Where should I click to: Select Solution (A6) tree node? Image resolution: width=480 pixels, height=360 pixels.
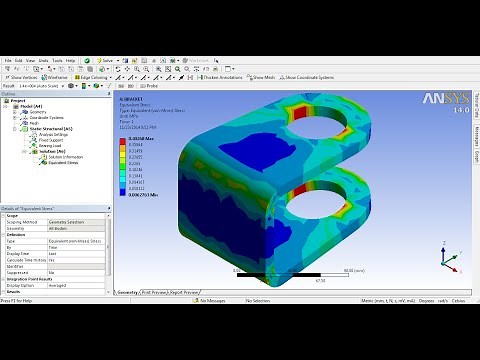pos(52,152)
